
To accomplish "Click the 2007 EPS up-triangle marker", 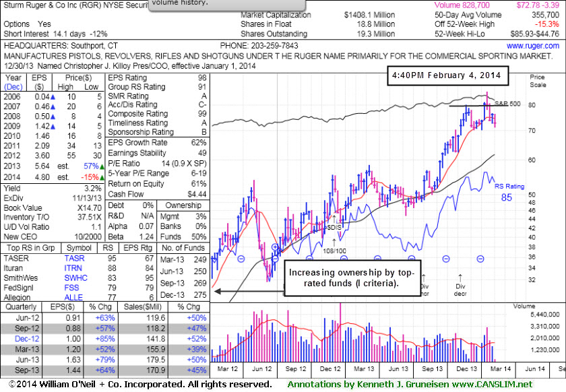I will [x=53, y=106].
